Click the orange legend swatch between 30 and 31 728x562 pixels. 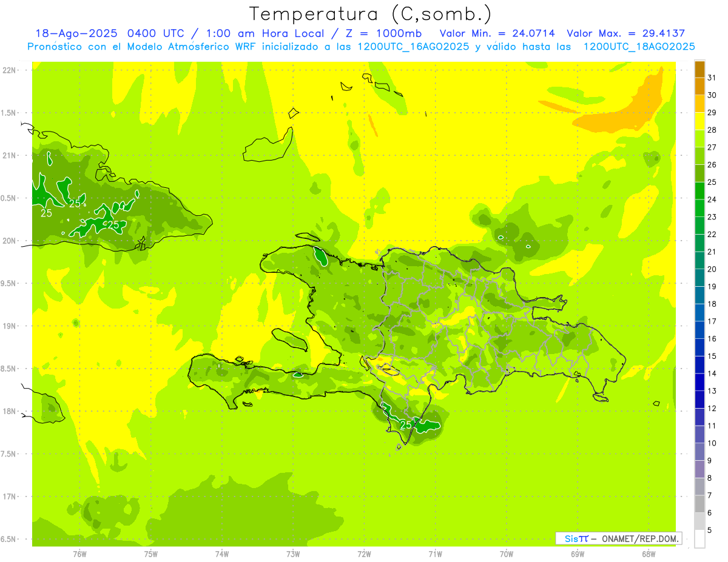click(699, 87)
